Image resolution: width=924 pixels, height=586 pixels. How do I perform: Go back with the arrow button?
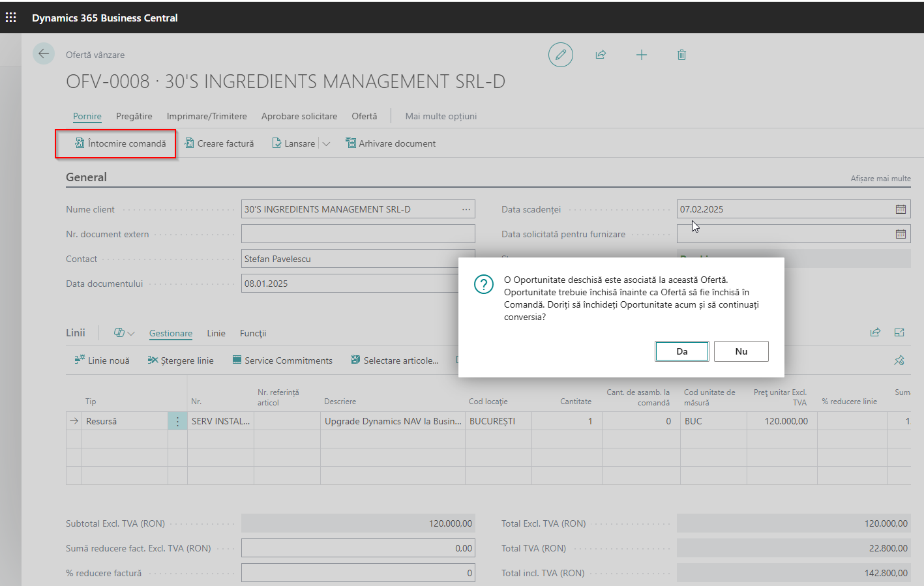click(44, 54)
